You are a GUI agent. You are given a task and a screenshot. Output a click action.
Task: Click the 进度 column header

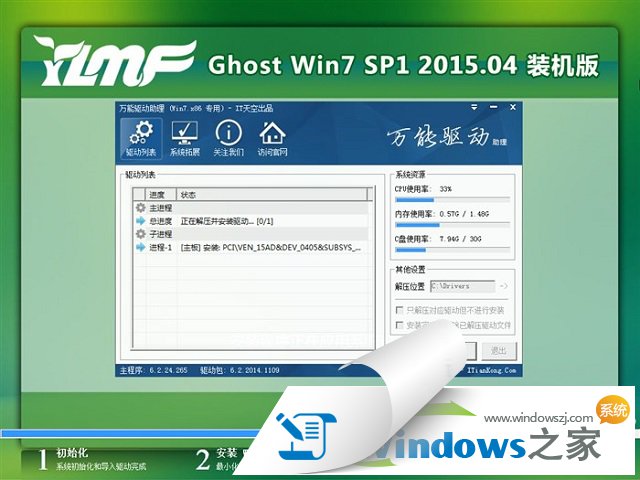(161, 195)
